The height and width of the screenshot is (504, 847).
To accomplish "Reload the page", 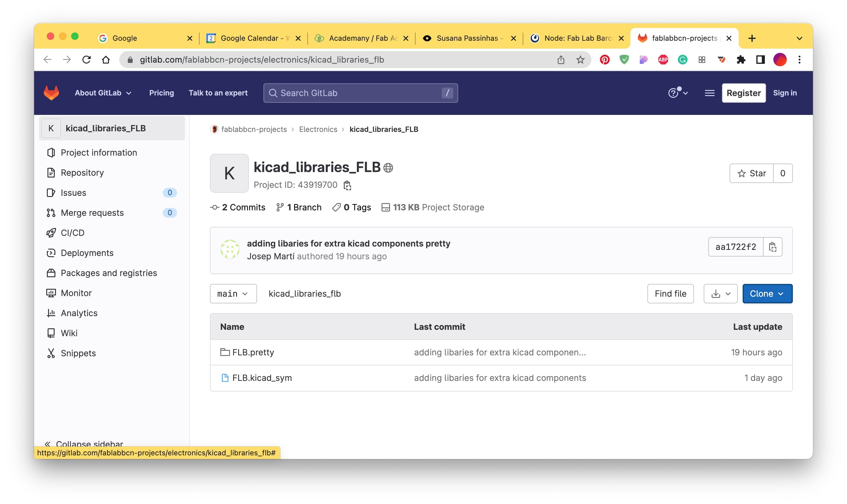I will [86, 60].
